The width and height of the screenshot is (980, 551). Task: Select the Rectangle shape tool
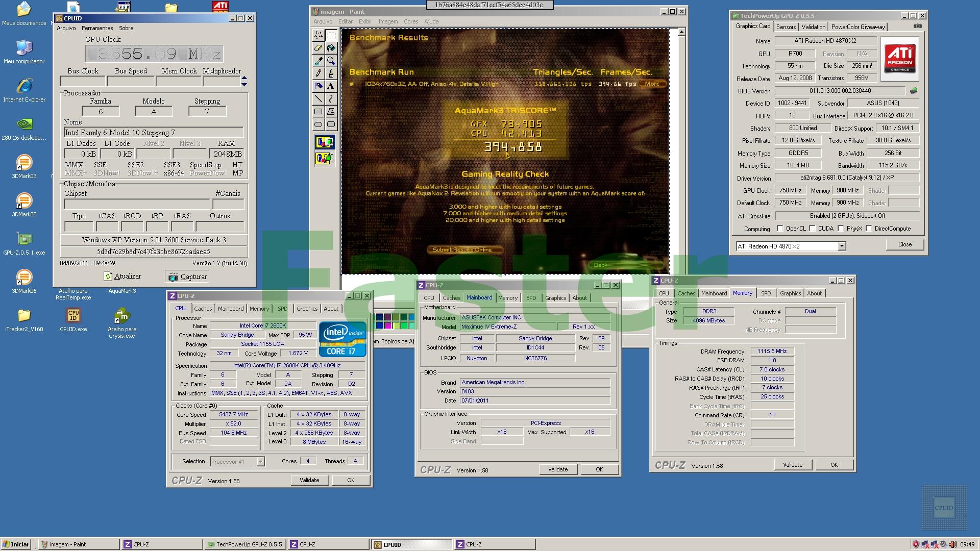[318, 112]
